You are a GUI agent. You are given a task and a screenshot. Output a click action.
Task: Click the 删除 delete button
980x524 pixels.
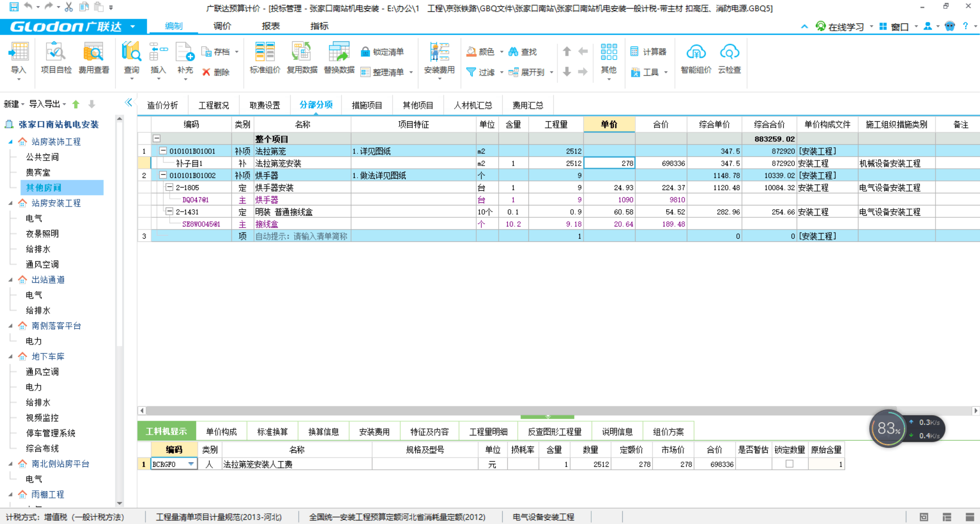coord(216,72)
